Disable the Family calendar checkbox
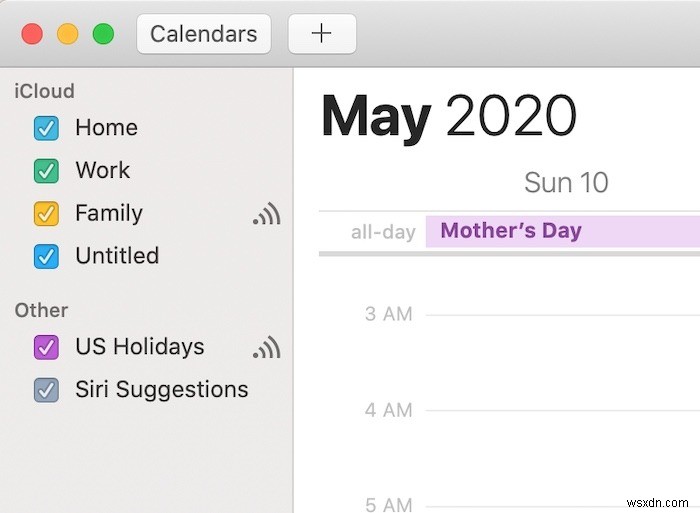Viewport: 700px width, 513px height. click(46, 214)
